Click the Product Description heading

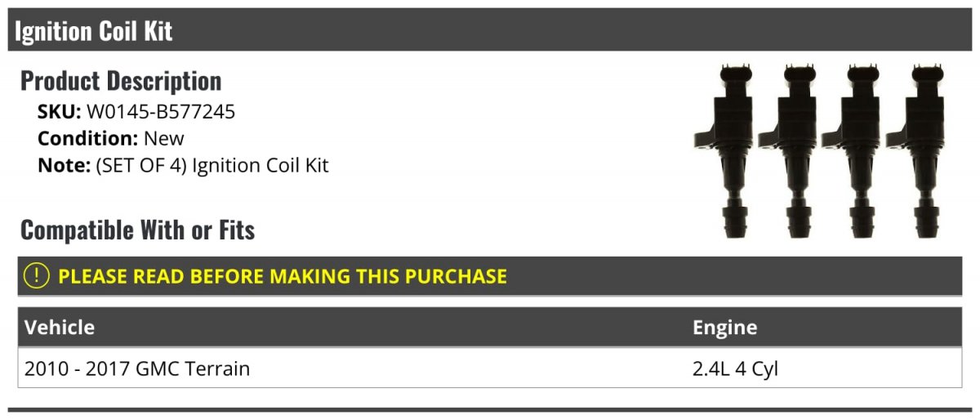pos(121,81)
